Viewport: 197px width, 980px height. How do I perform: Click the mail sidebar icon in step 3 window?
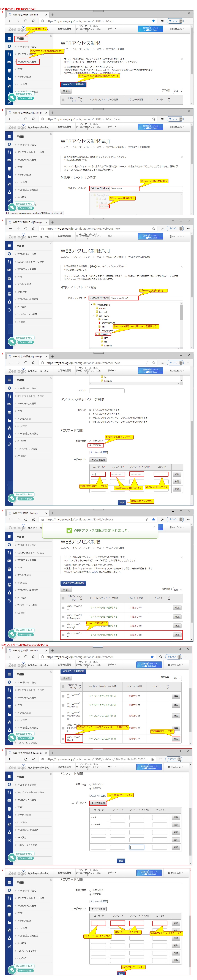click(9, 270)
